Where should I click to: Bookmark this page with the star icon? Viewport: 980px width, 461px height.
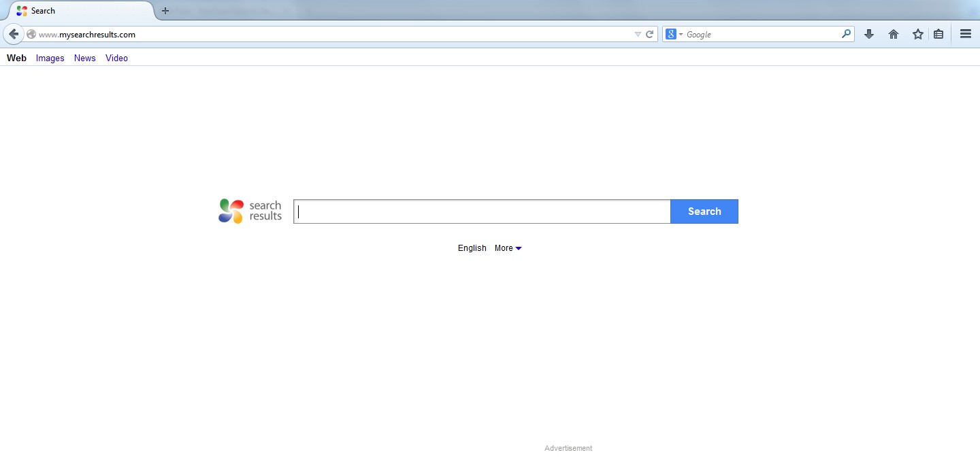(x=918, y=34)
